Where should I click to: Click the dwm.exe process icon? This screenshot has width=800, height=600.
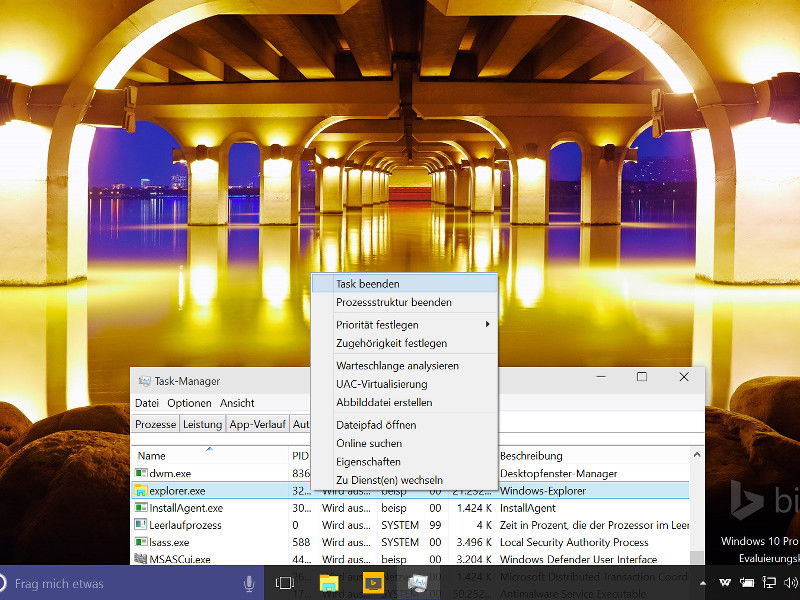click(141, 473)
